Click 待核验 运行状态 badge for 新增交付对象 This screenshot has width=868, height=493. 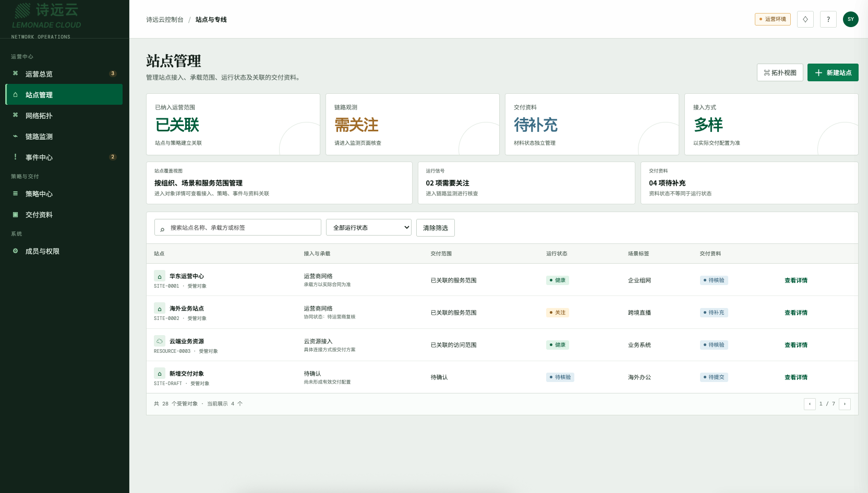(560, 377)
